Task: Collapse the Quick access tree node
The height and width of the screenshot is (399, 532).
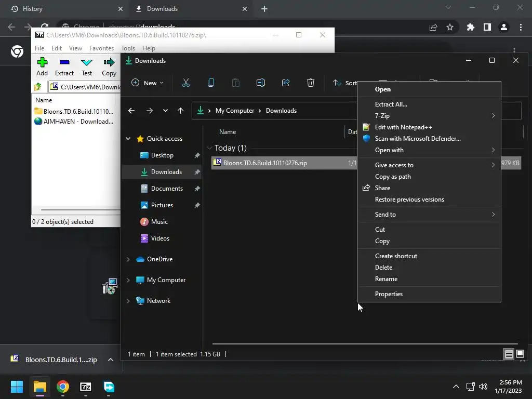Action: point(128,138)
